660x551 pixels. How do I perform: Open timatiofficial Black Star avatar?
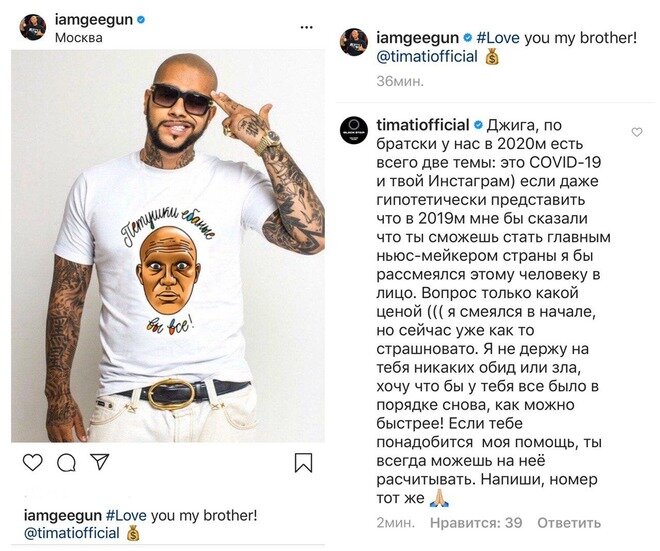click(354, 130)
